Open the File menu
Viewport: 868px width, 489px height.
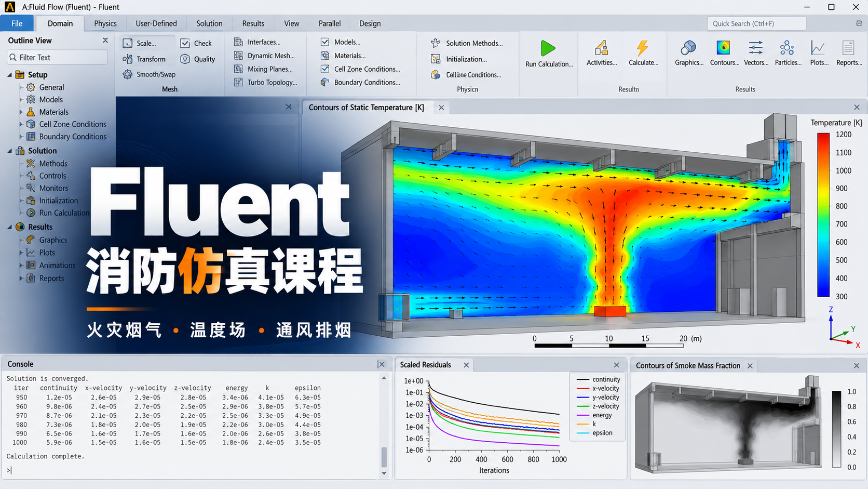click(17, 23)
